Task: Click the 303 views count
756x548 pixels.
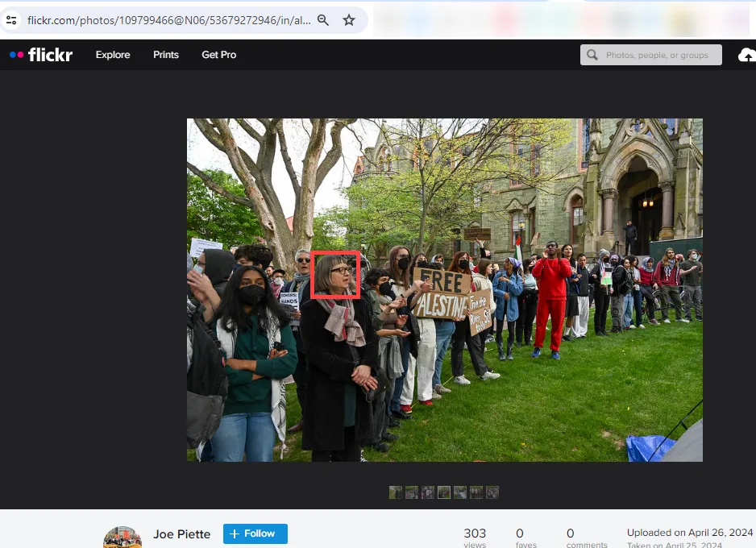Action: tap(475, 533)
